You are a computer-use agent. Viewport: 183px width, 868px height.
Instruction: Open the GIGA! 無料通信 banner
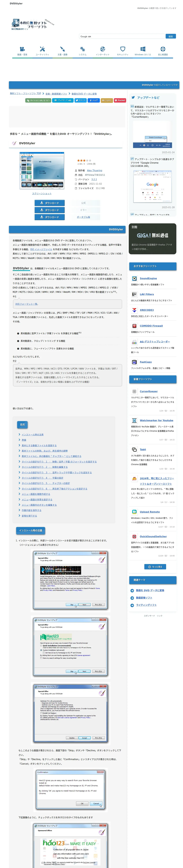[152, 239]
